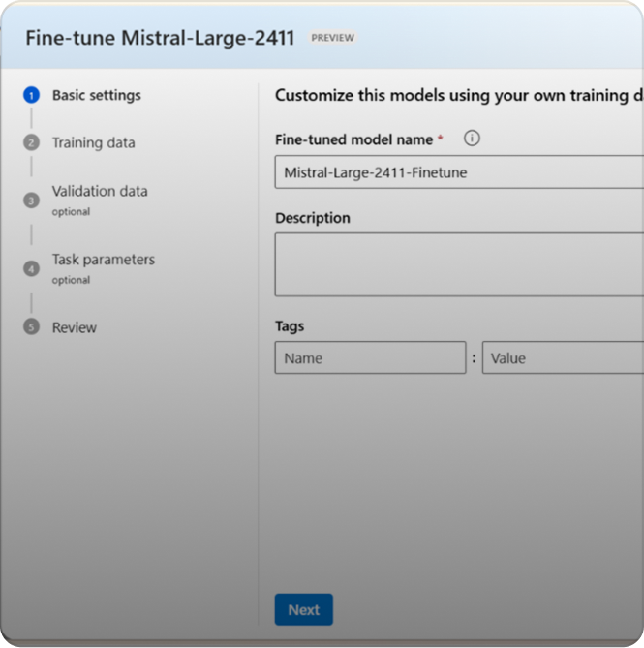This screenshot has height=648, width=644.
Task: Select step 1 circle for Basic settings
Action: point(31,95)
